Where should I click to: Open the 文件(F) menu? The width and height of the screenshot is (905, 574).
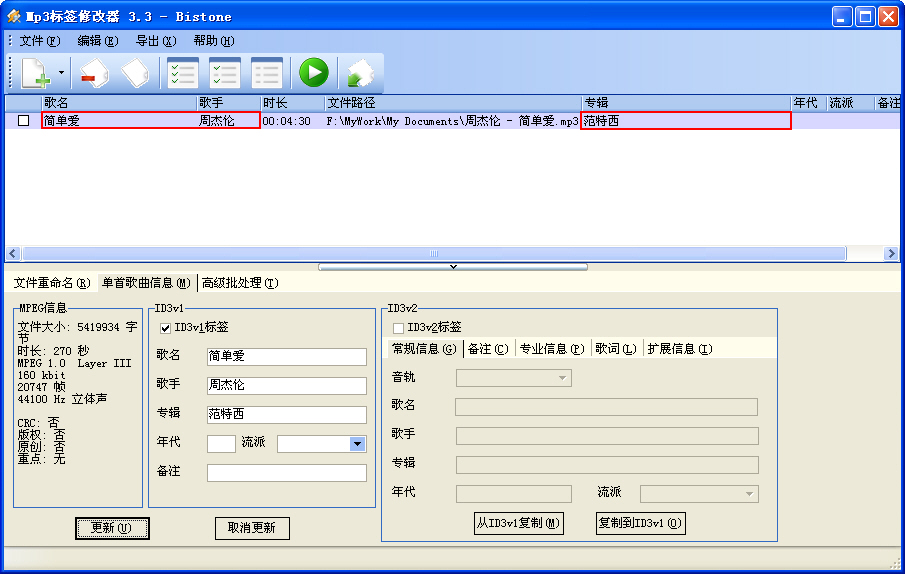click(x=40, y=41)
